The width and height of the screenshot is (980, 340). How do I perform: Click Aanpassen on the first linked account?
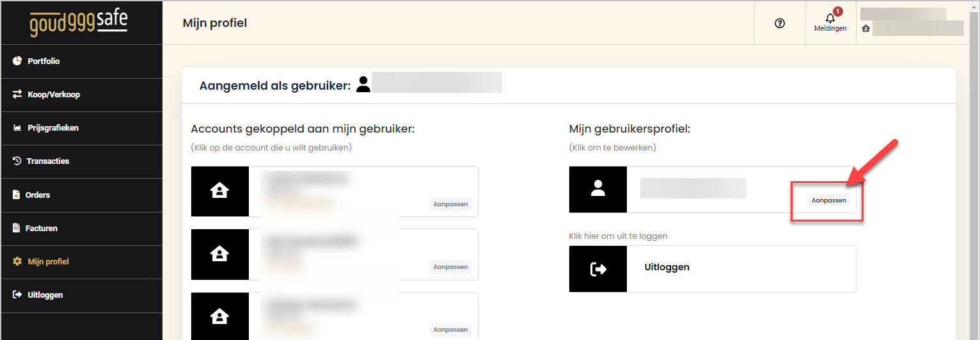coord(450,204)
